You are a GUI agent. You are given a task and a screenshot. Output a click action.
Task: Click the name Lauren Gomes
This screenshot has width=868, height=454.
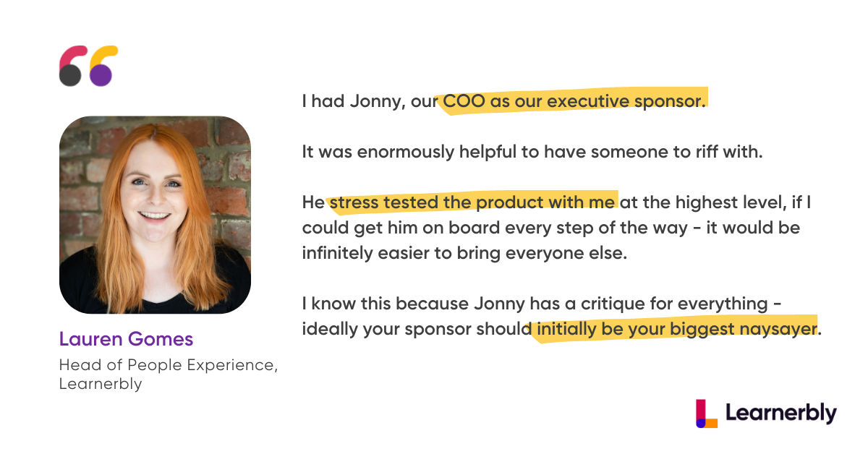click(x=127, y=339)
